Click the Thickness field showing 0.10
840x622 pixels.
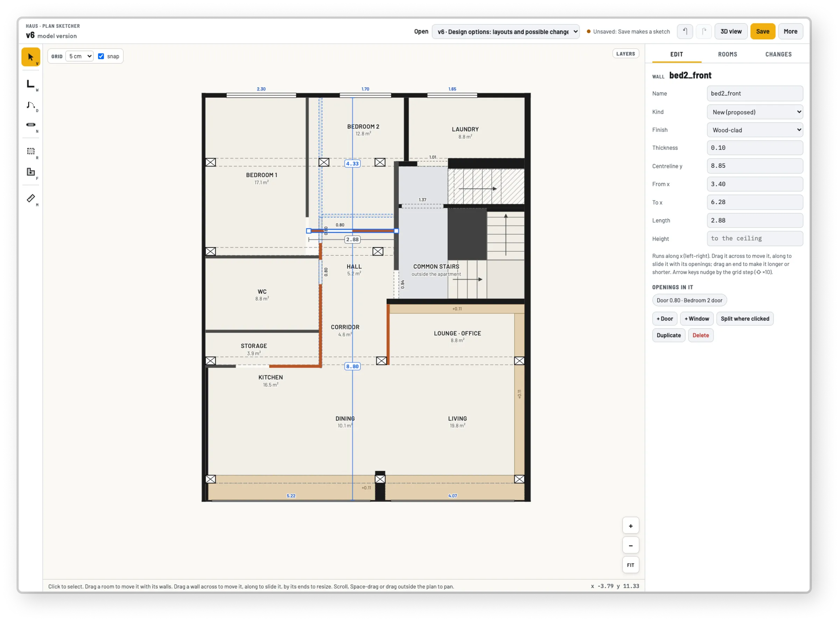coord(755,148)
